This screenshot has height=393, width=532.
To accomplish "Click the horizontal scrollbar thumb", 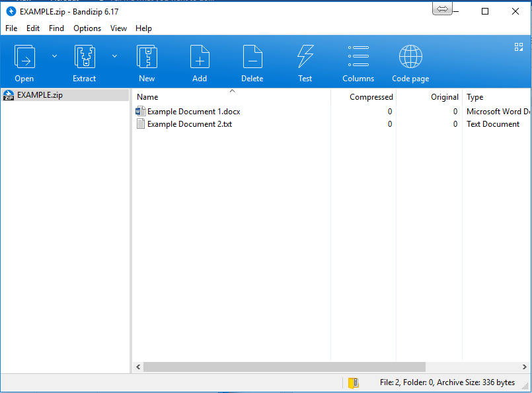I will [284, 367].
